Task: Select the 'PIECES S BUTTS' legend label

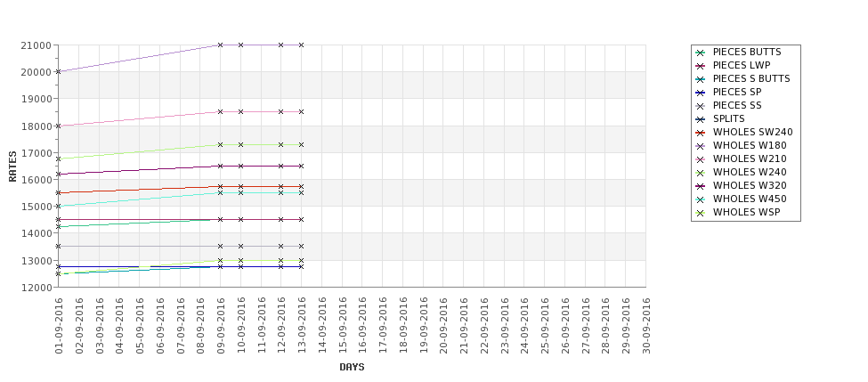Action: 751,78
